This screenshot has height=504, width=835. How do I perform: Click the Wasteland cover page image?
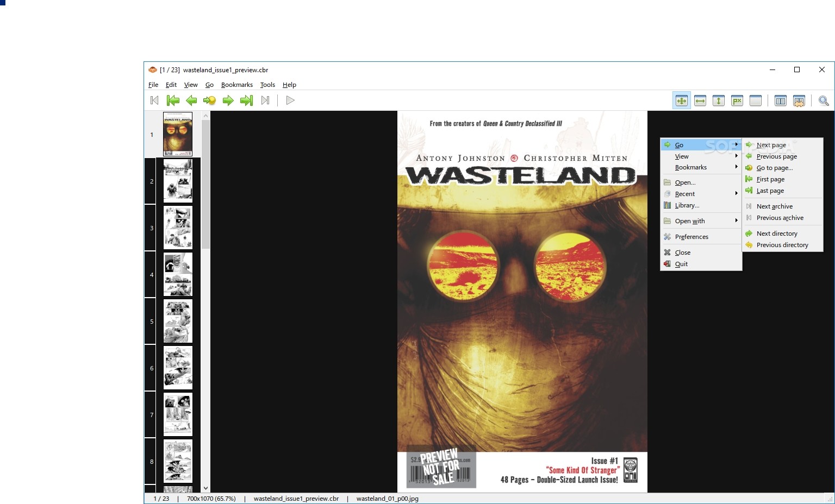pos(522,301)
